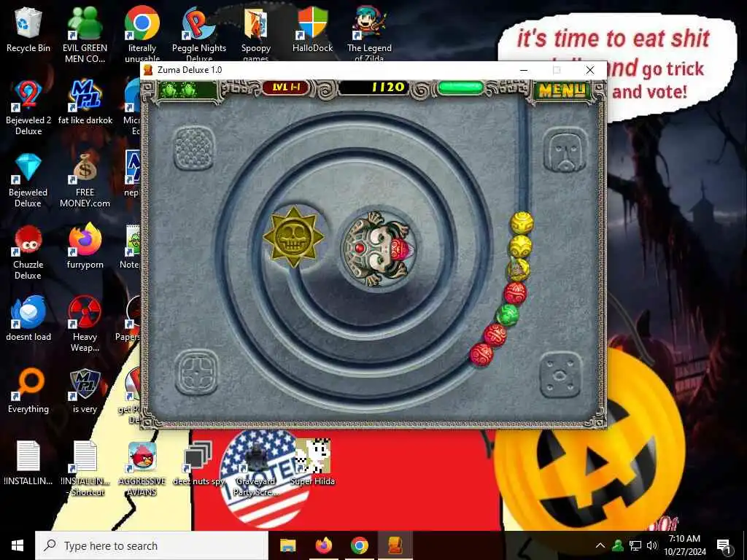747x560 pixels.
Task: Open the volume control in tray
Action: pyautogui.click(x=652, y=545)
